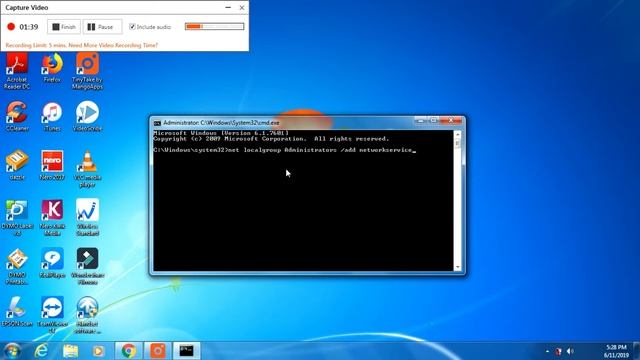Screen dimensions: 640x360
Task: Click the Command Prompt taskbar button
Action: pyautogui.click(x=187, y=351)
